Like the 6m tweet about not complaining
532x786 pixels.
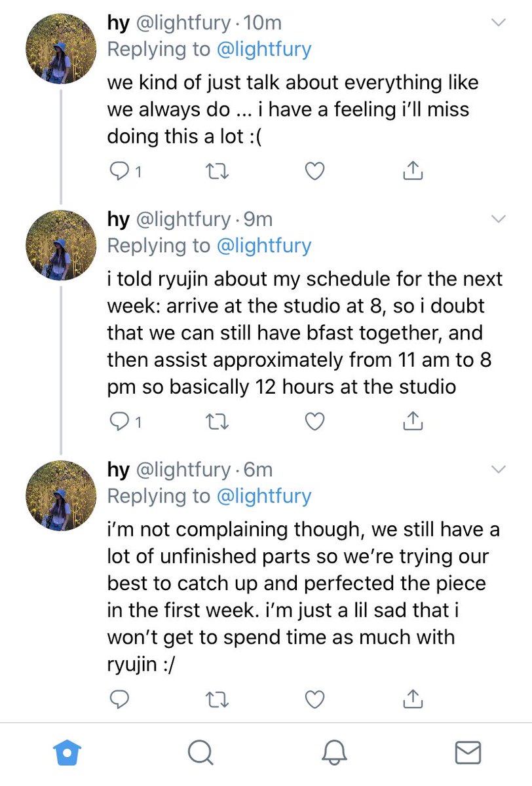coord(315,700)
